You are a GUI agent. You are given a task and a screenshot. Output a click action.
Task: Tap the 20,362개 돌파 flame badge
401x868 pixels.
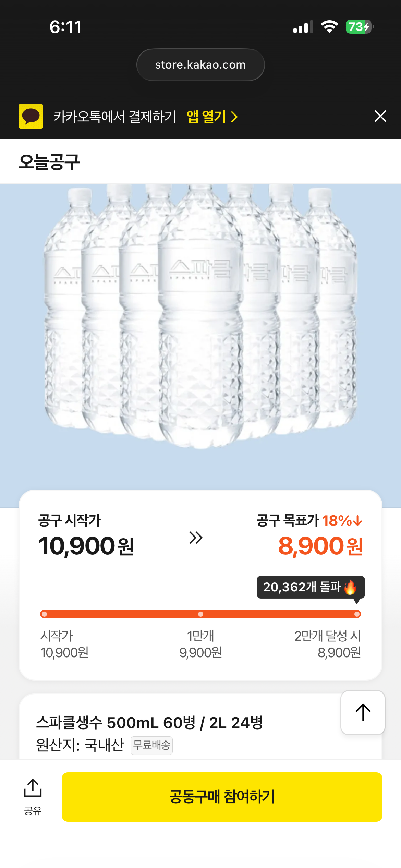tap(311, 587)
